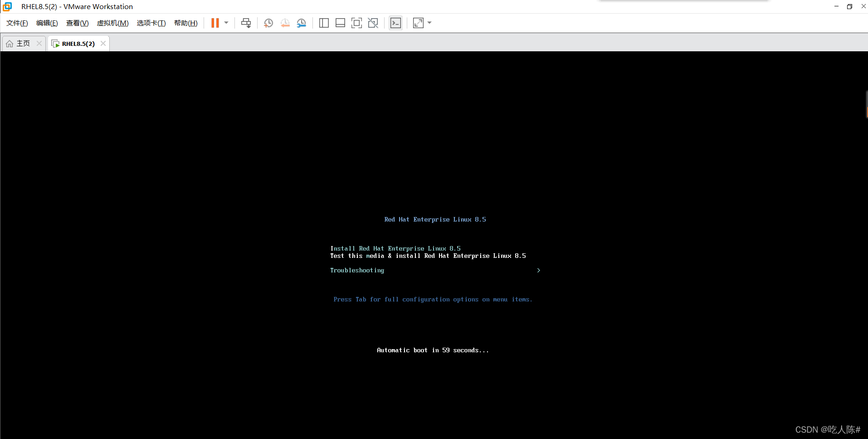The width and height of the screenshot is (868, 439).
Task: Open the 虚拟机(M) menu
Action: 113,23
